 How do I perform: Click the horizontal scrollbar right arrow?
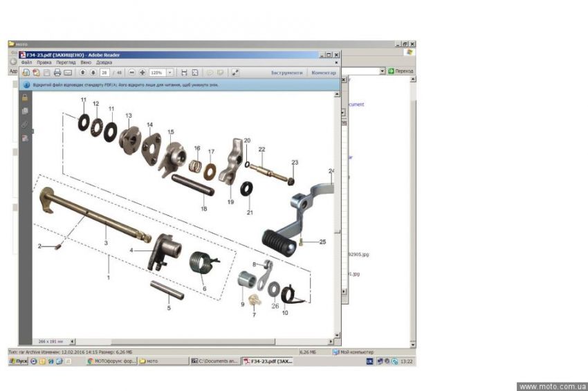point(331,341)
